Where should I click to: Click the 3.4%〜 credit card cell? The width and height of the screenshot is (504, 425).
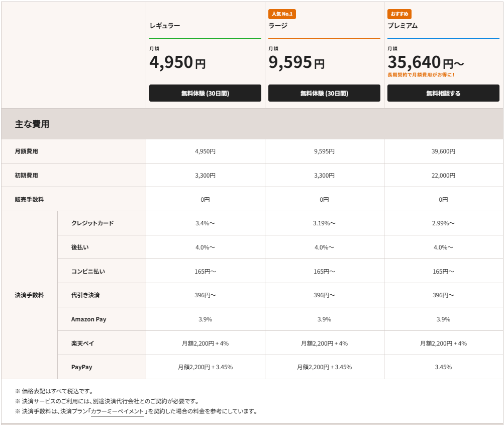[205, 223]
